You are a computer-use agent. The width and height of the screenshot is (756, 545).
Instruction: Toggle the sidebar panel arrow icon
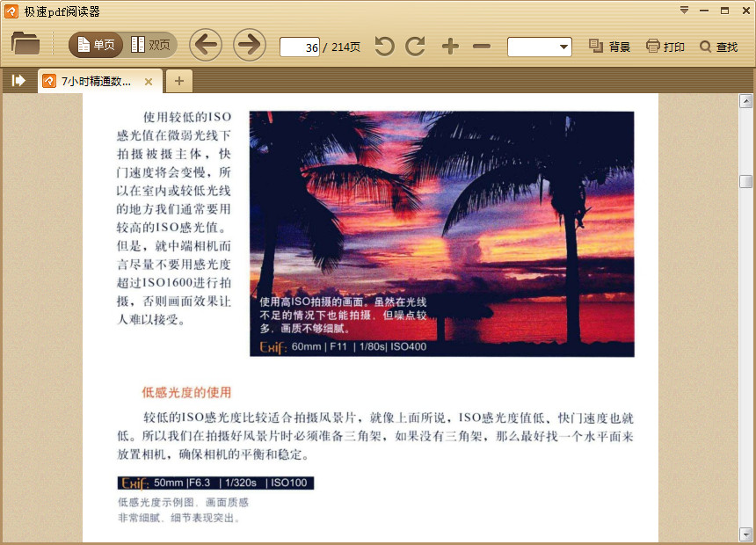click(x=18, y=81)
